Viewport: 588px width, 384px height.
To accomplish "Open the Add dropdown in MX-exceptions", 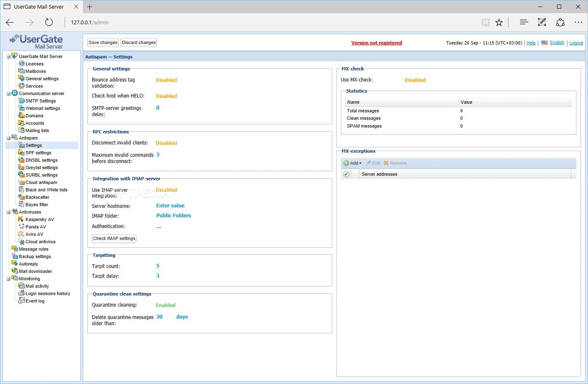I will 352,163.
